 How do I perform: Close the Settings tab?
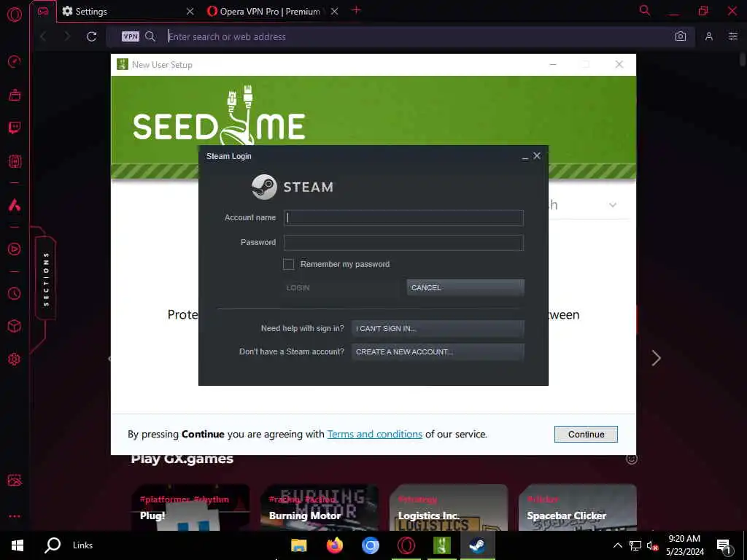click(x=190, y=12)
